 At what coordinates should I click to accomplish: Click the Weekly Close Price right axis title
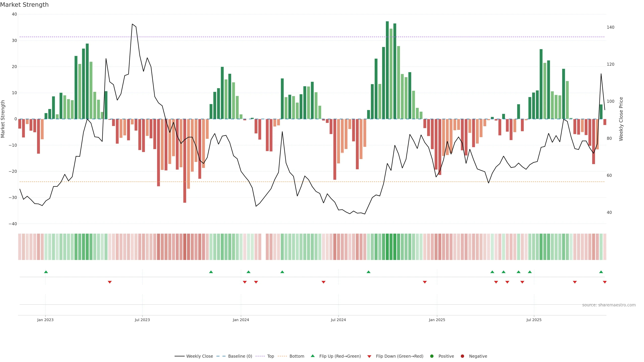click(x=621, y=119)
